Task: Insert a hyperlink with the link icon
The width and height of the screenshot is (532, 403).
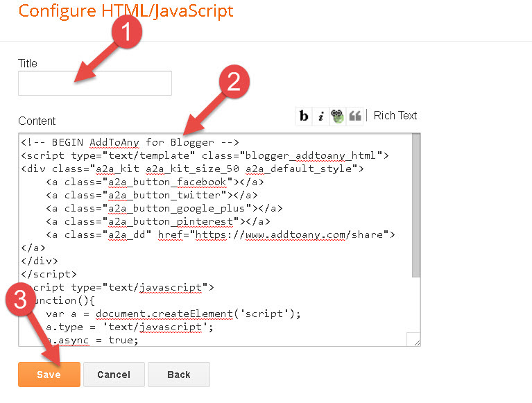Action: click(338, 117)
